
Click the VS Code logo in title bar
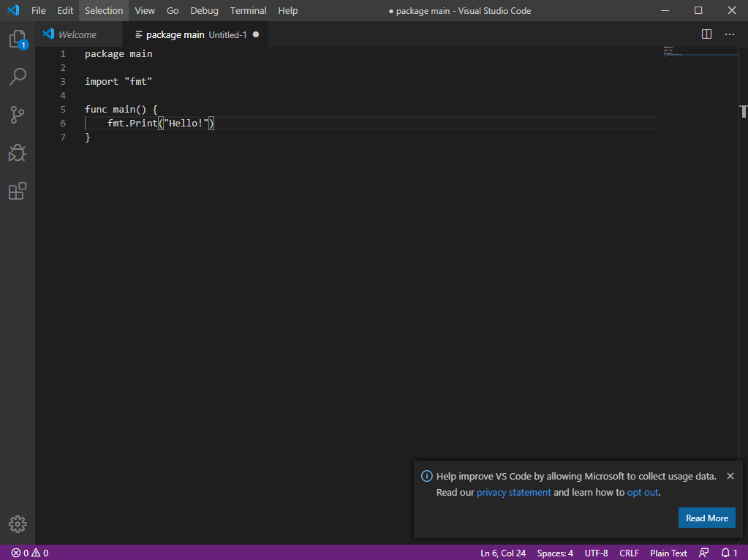click(13, 10)
